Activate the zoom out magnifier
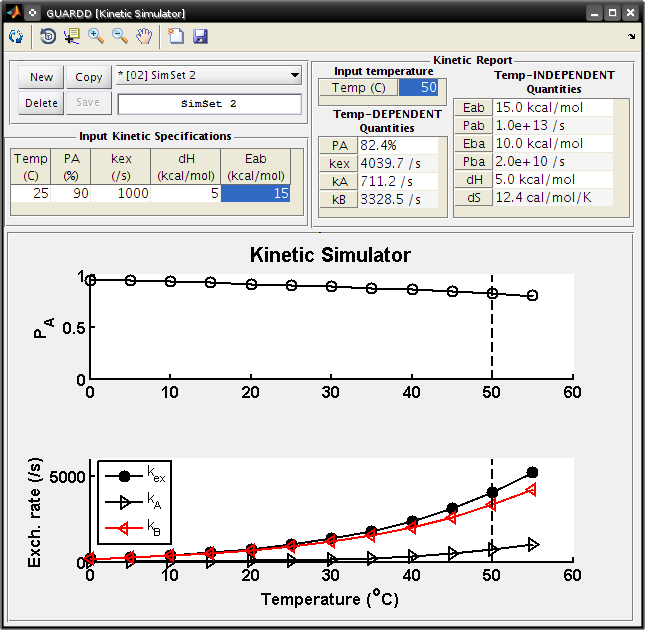This screenshot has height=630, width=645. point(120,36)
